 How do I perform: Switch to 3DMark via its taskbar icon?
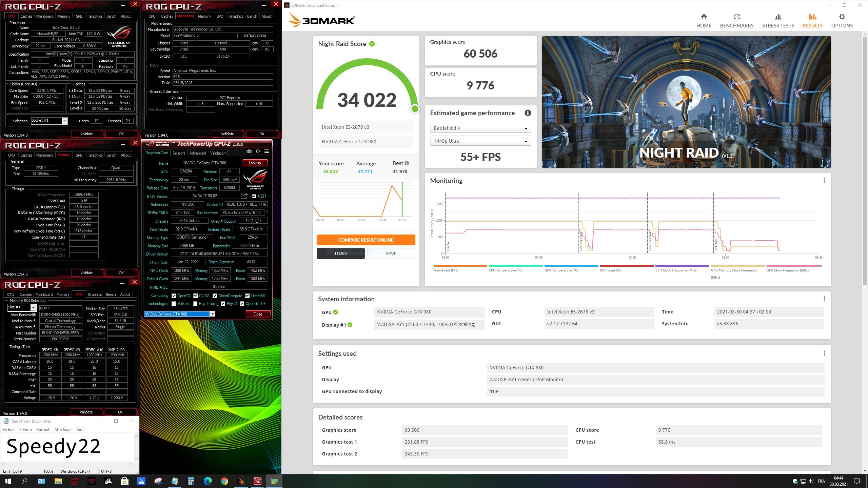point(241,481)
